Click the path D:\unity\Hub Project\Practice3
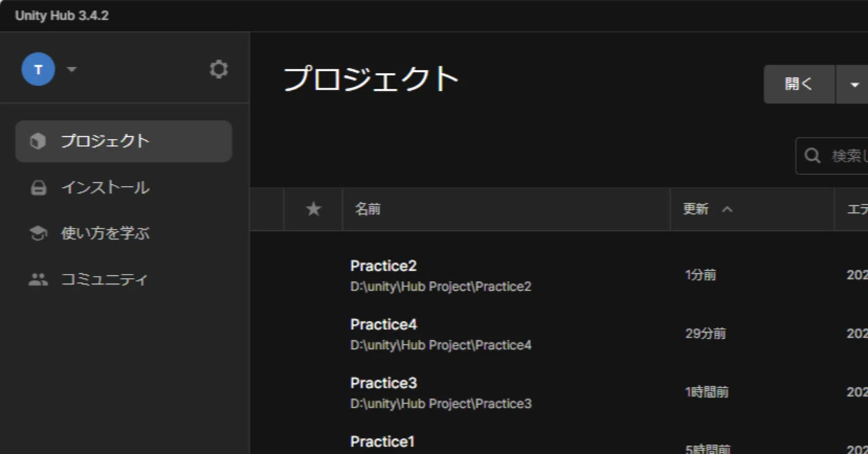868x454 pixels. point(441,404)
